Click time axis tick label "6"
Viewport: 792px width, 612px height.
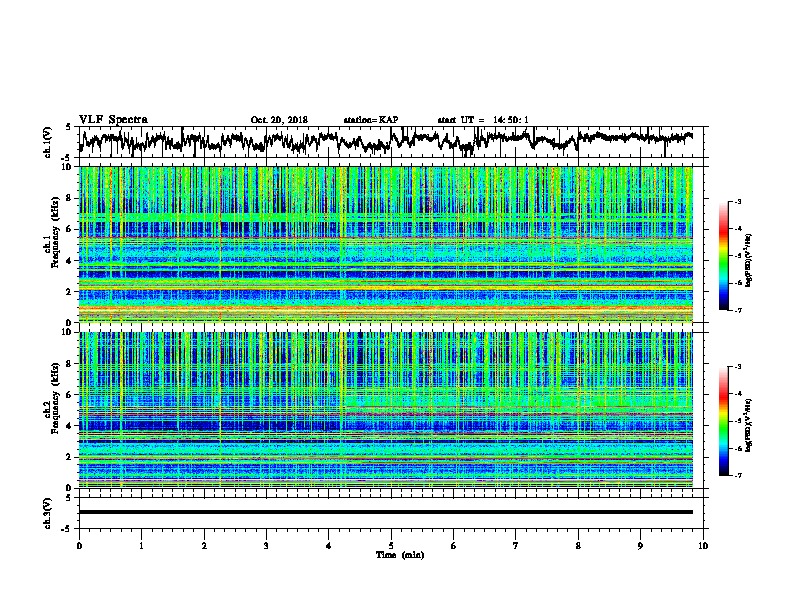pos(454,546)
